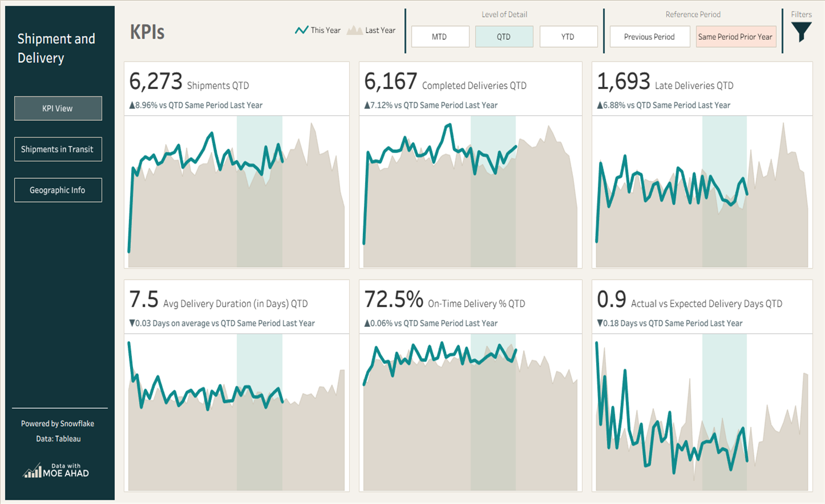
Task: Click the Data with Moe Ahad logo
Action: click(x=56, y=471)
